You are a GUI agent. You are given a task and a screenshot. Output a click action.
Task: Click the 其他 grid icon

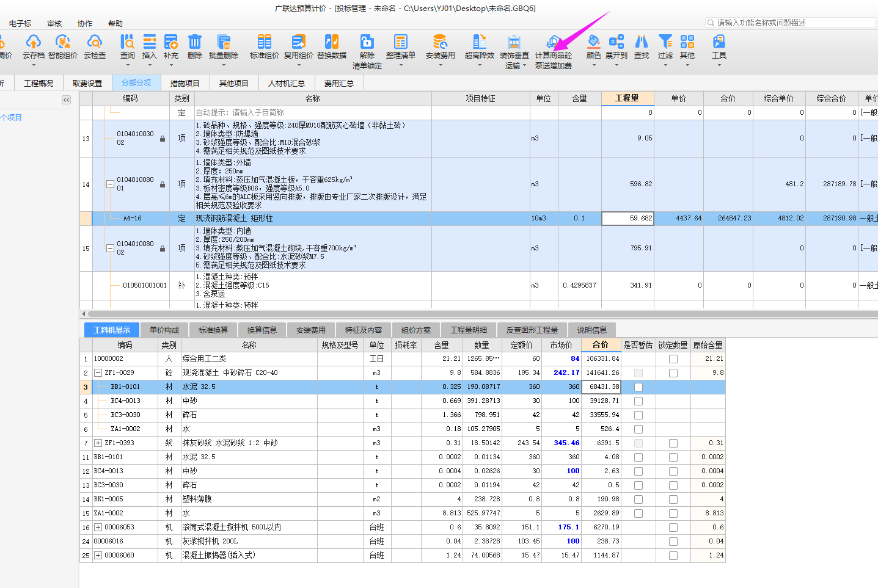click(687, 42)
